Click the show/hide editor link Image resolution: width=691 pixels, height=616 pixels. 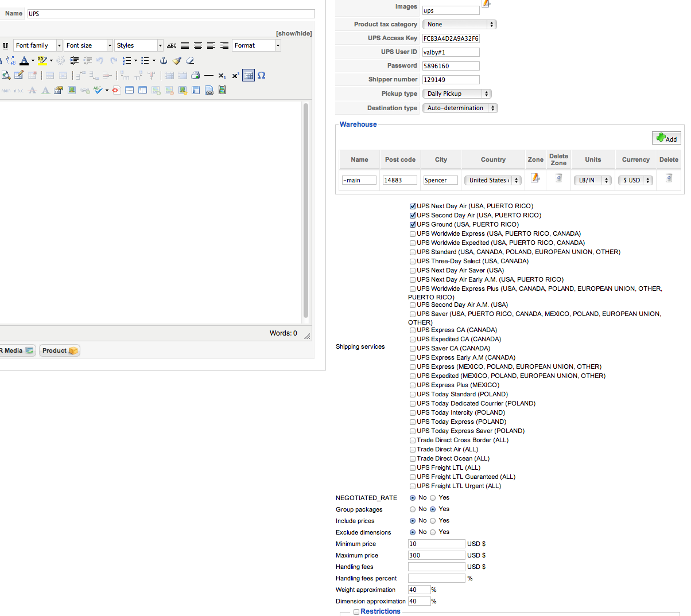pyautogui.click(x=294, y=33)
